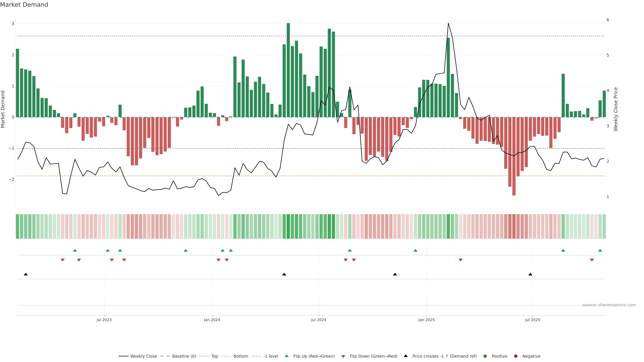Screen dimensions: 644x362
Task: Click the last green flip-up triangle marker
Action: click(600, 251)
